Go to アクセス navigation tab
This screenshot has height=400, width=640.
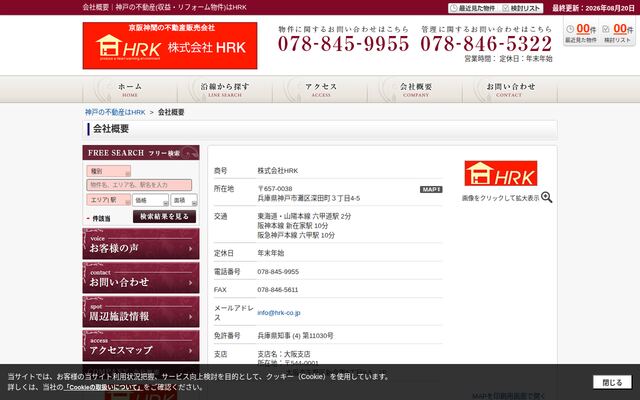click(x=320, y=89)
